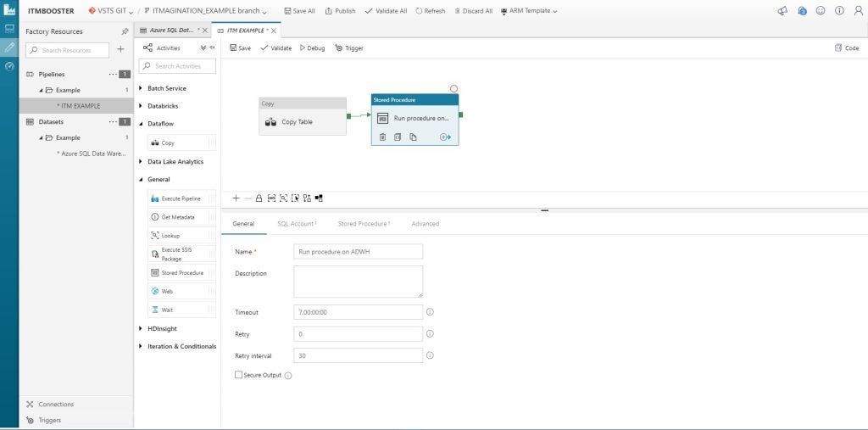Collapse all activities double-chevron icon
The image size is (868, 430).
coord(203,47)
